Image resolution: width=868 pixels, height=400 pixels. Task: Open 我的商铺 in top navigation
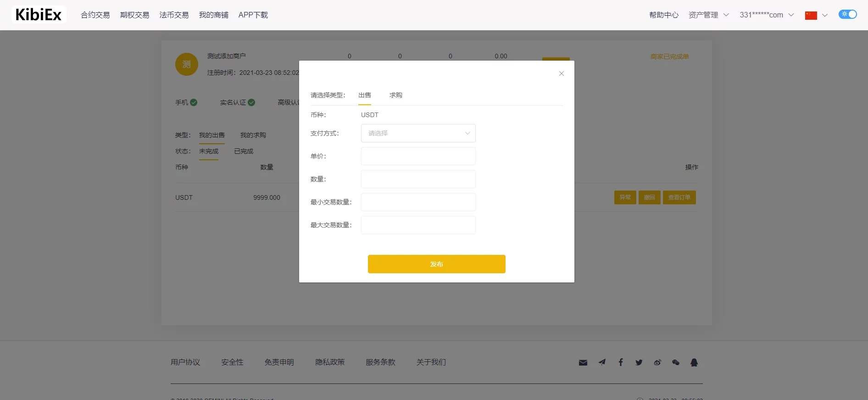point(214,15)
